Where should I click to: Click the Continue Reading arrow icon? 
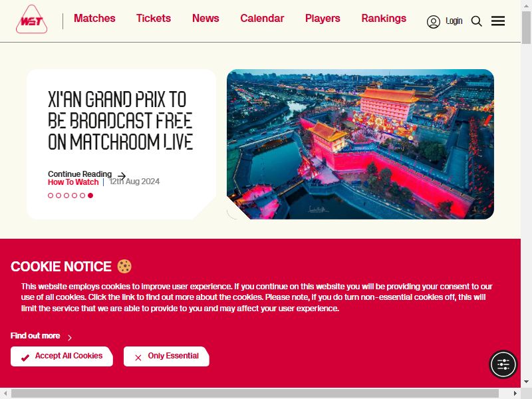pos(122,176)
